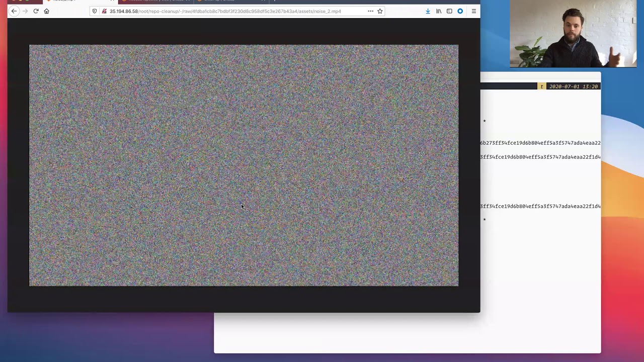Open the browser hamburger menu
Screen dimensions: 644x362
coord(473,11)
